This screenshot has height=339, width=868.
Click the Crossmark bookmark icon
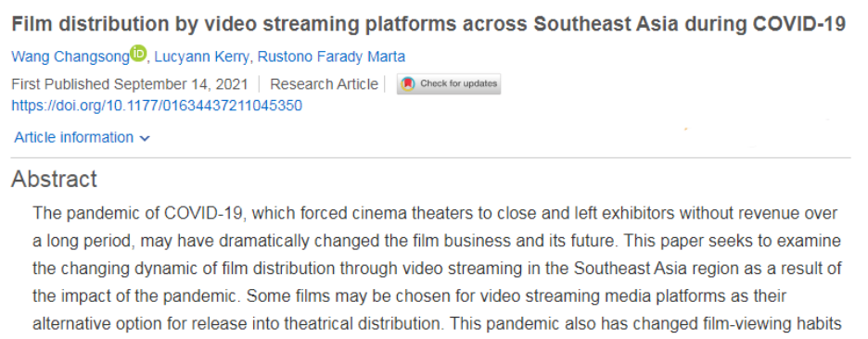click(x=408, y=84)
